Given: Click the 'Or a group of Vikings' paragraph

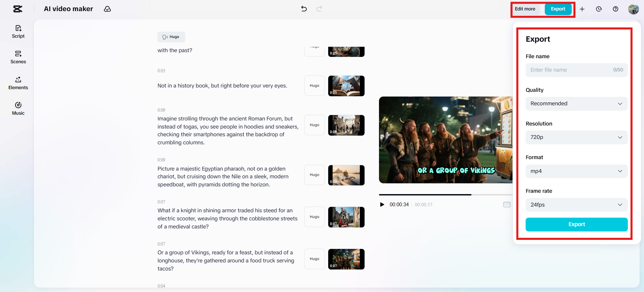Looking at the screenshot, I should coord(226,261).
